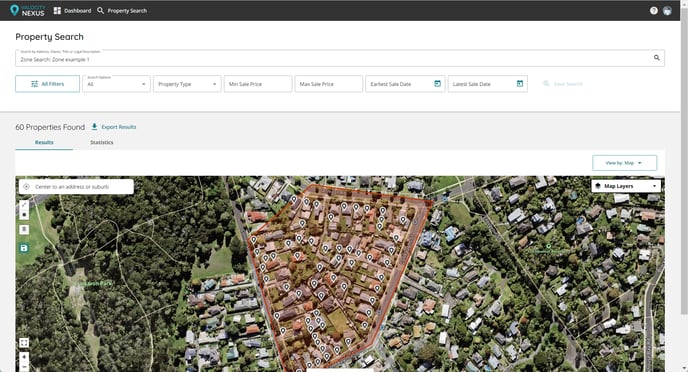Click the 60 Properties Found text

tap(50, 127)
